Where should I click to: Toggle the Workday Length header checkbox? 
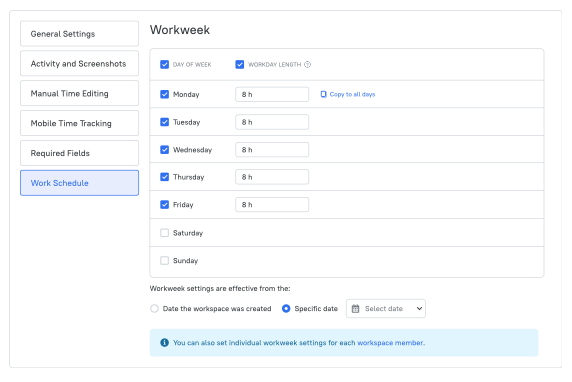[240, 65]
